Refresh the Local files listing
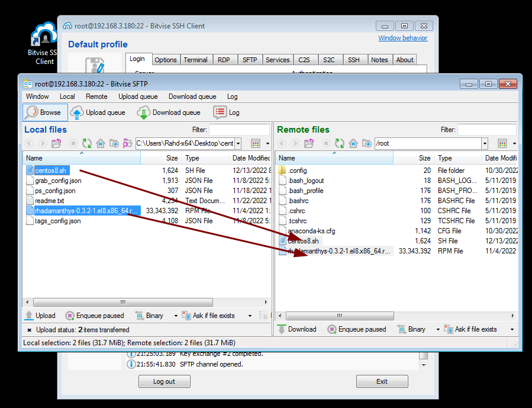Image resolution: width=532 pixels, height=408 pixels. (87, 143)
